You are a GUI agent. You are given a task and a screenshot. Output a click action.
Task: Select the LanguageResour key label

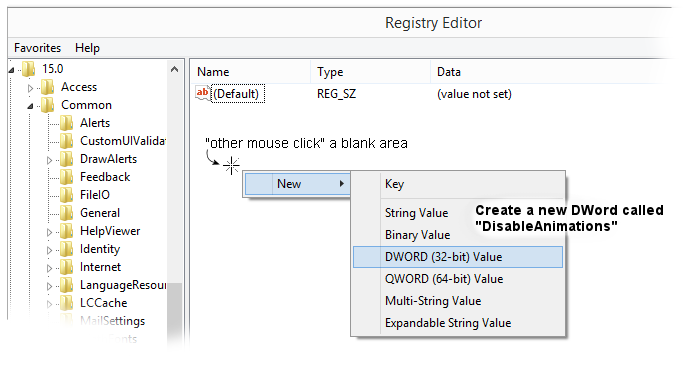pos(123,285)
